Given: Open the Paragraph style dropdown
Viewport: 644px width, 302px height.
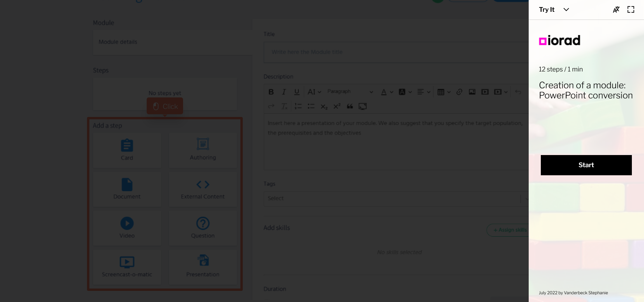Looking at the screenshot, I should point(350,92).
